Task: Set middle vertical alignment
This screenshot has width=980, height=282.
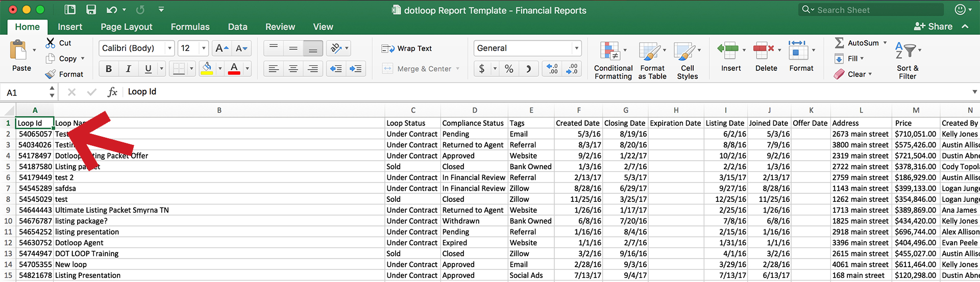Action: (x=293, y=48)
